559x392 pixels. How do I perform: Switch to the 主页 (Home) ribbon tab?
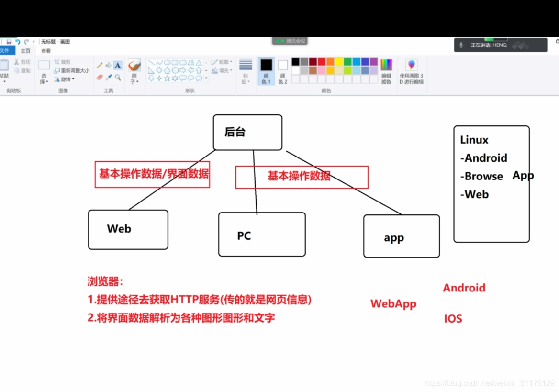click(26, 51)
